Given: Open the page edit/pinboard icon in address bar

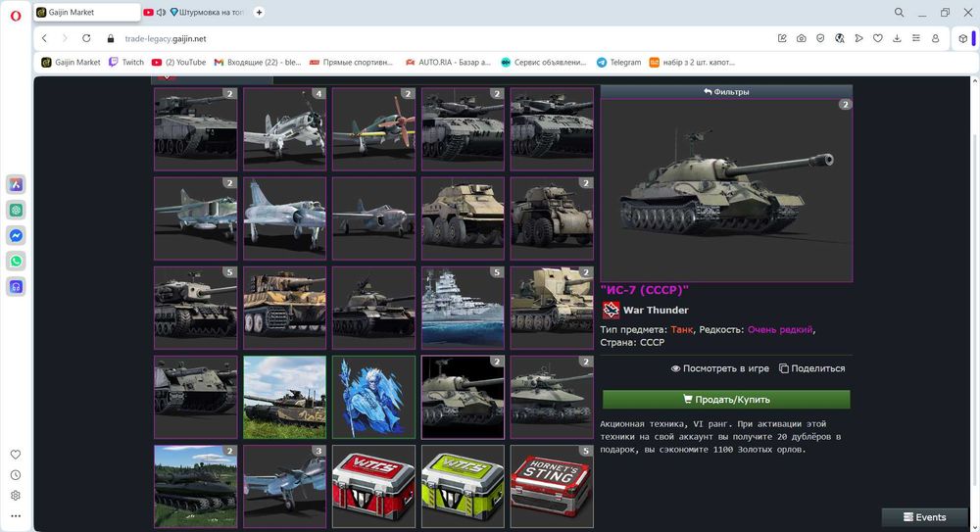Looking at the screenshot, I should pyautogui.click(x=782, y=38).
